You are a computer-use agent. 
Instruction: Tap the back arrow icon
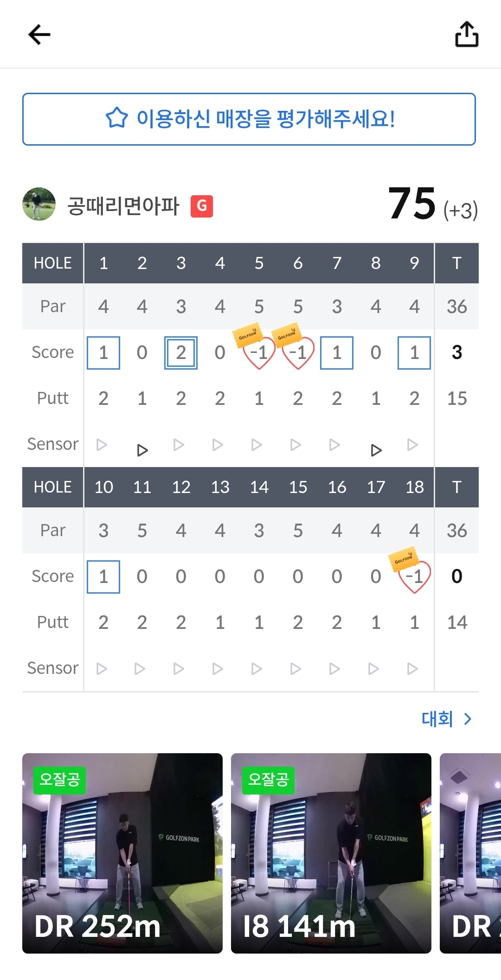[x=39, y=35]
